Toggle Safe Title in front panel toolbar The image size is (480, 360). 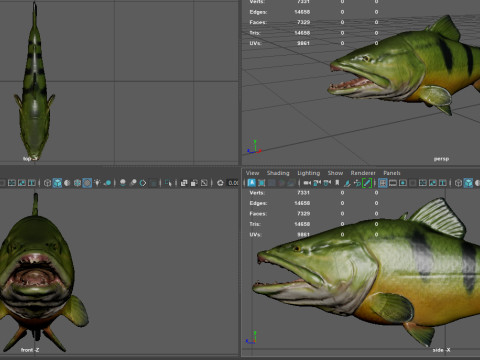tap(32, 183)
